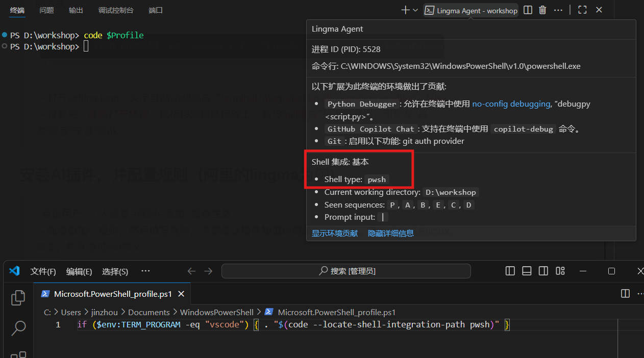This screenshot has height=358, width=644.
Task: Open terminal panel more actions ellipsis
Action: click(x=558, y=10)
